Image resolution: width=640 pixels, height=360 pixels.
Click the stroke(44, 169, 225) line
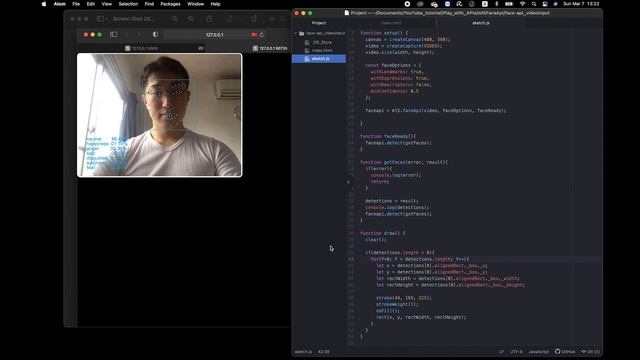(403, 298)
